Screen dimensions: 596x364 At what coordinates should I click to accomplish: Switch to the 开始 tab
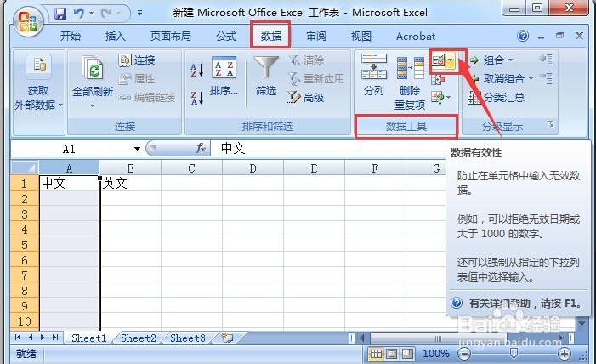(71, 36)
